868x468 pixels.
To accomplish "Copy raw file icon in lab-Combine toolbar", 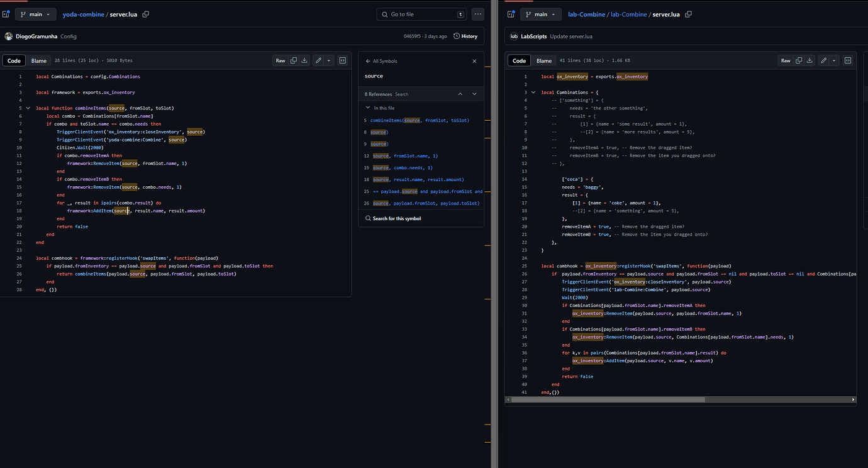I will pyautogui.click(x=799, y=60).
